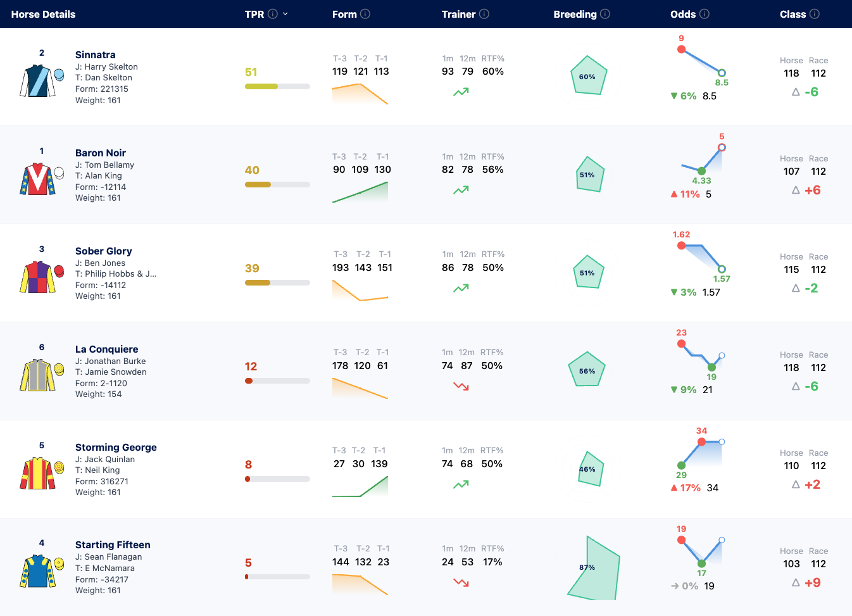Viewport: 852px width, 616px height.
Task: Open the TPR sort dropdown chevron
Action: pyautogui.click(x=285, y=14)
